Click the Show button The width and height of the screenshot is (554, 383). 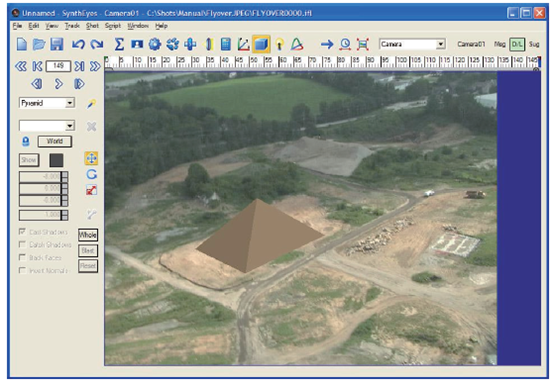pos(29,160)
